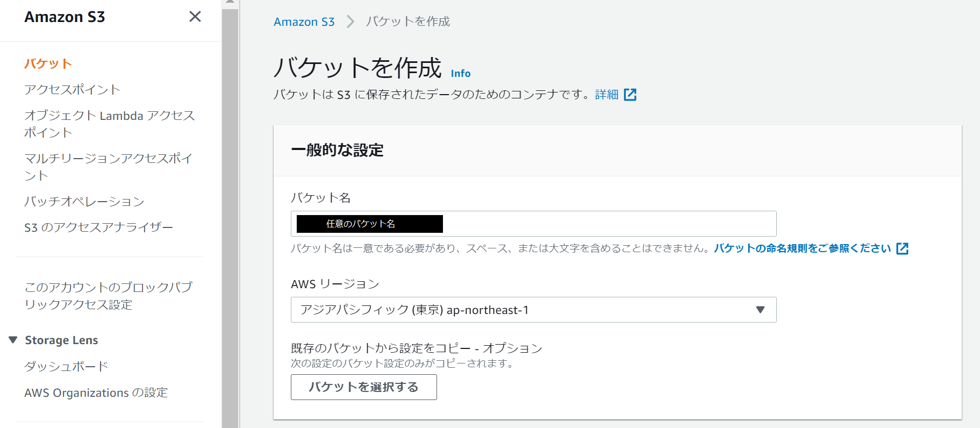Open the AWS リージョン dropdown
Viewport: 980px width, 428px height.
(x=533, y=310)
